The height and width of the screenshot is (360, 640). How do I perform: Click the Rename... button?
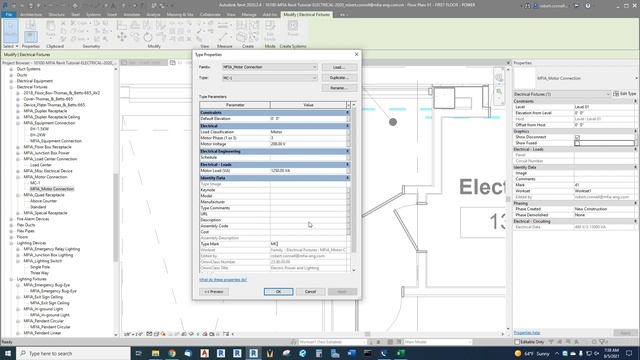pyautogui.click(x=339, y=88)
